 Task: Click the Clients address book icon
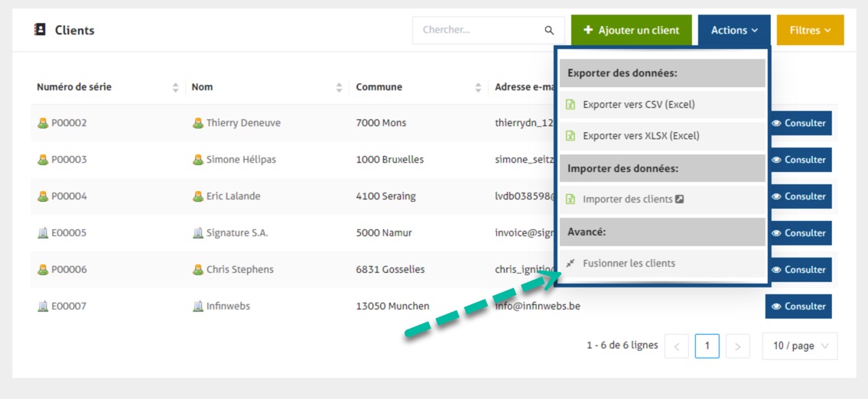tap(41, 30)
